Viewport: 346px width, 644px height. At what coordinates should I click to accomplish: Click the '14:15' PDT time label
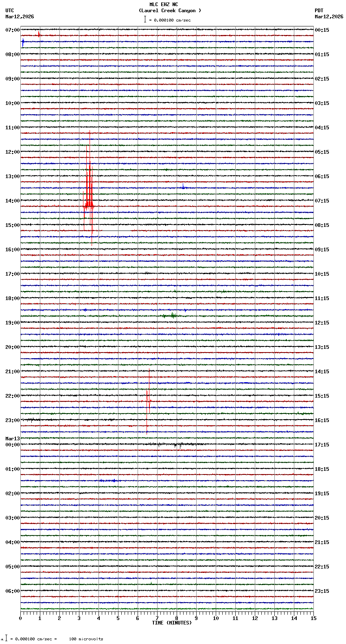tap(322, 372)
